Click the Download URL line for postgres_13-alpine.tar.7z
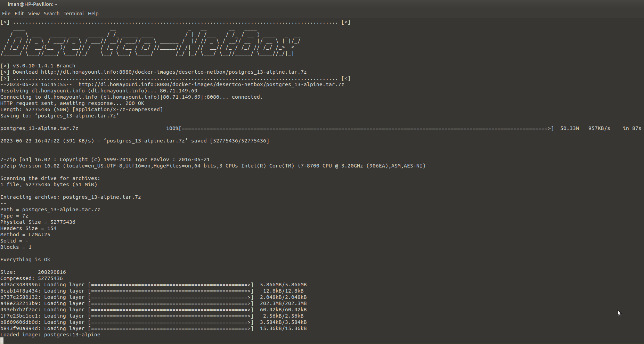The height and width of the screenshot is (344, 644). pos(153,72)
